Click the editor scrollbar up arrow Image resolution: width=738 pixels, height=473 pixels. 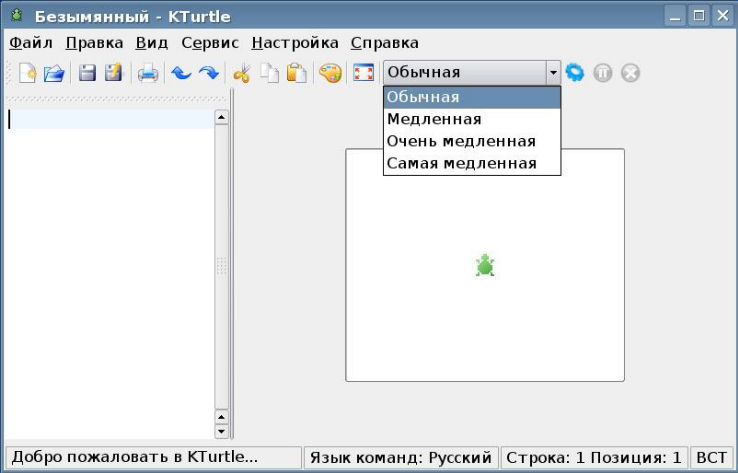[221, 117]
